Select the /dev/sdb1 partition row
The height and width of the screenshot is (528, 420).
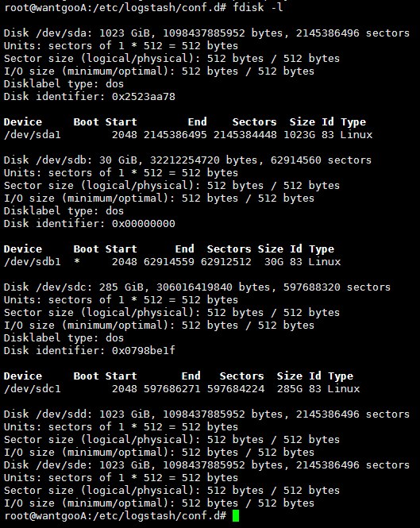(x=172, y=262)
